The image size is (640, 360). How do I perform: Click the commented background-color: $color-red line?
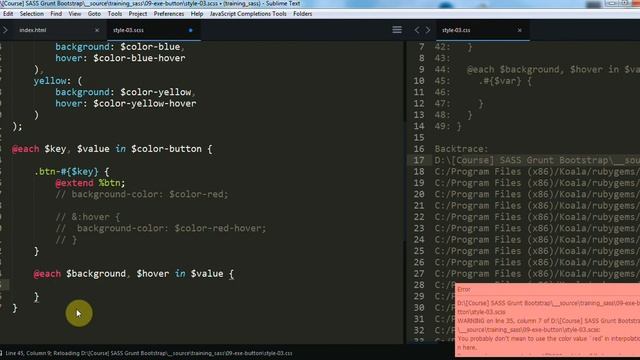coord(142,194)
